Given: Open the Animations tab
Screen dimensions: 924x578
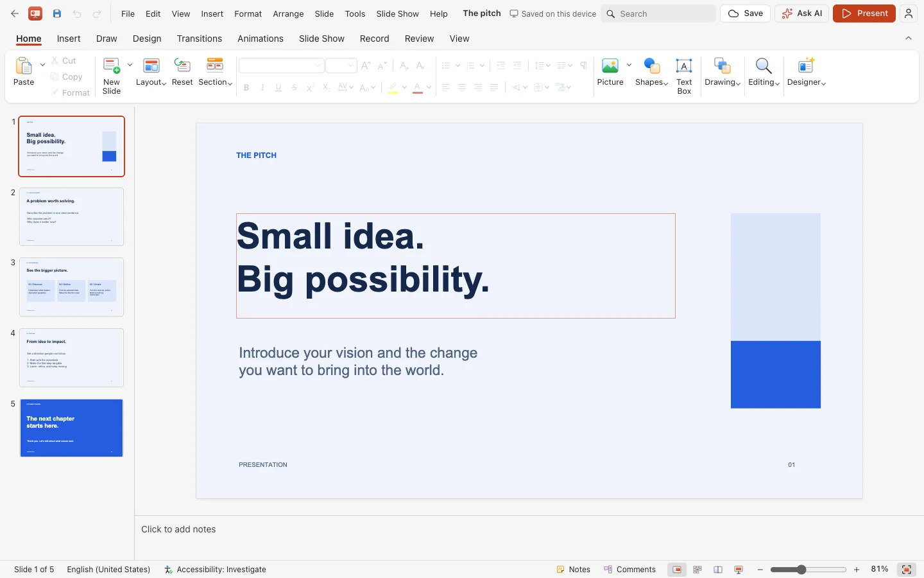Looking at the screenshot, I should [261, 39].
